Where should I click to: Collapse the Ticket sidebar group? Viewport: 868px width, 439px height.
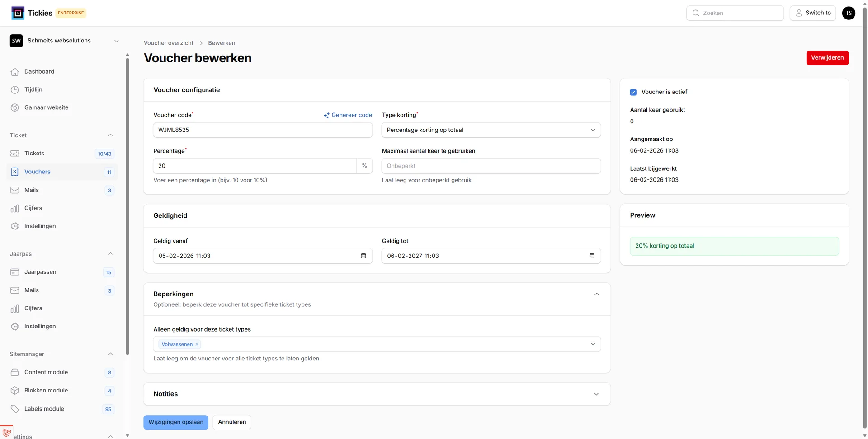(110, 135)
